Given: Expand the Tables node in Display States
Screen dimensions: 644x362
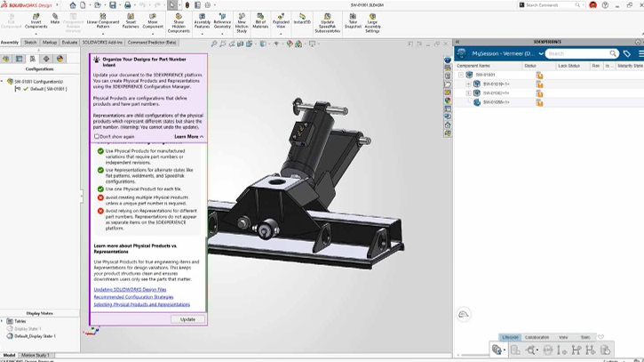Looking at the screenshot, I should pyautogui.click(x=2, y=321).
